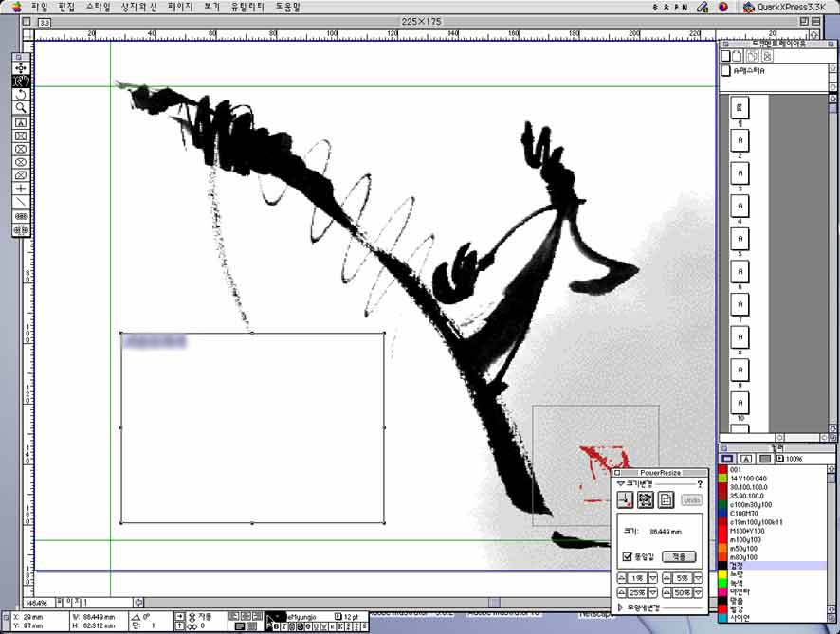Select the Rotation tool
This screenshot has width=840, height=634.
21,95
